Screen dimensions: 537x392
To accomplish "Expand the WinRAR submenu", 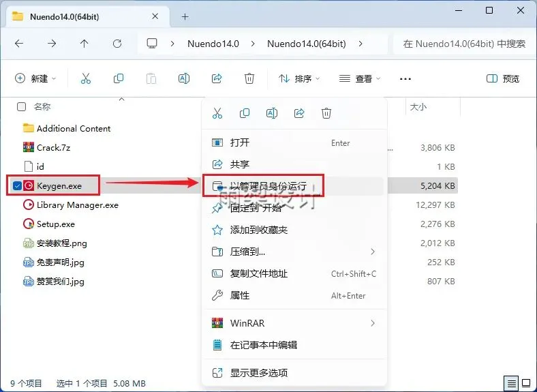I will (373, 323).
